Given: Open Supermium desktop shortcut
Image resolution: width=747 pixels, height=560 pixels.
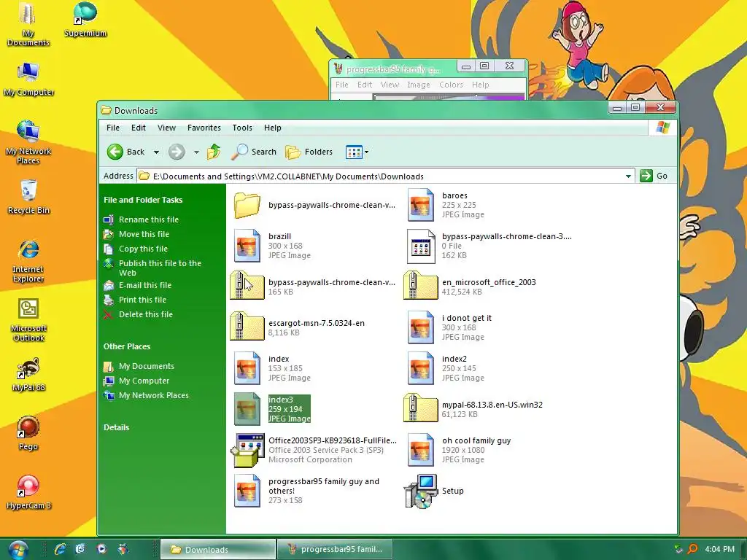Looking at the screenshot, I should point(85,20).
